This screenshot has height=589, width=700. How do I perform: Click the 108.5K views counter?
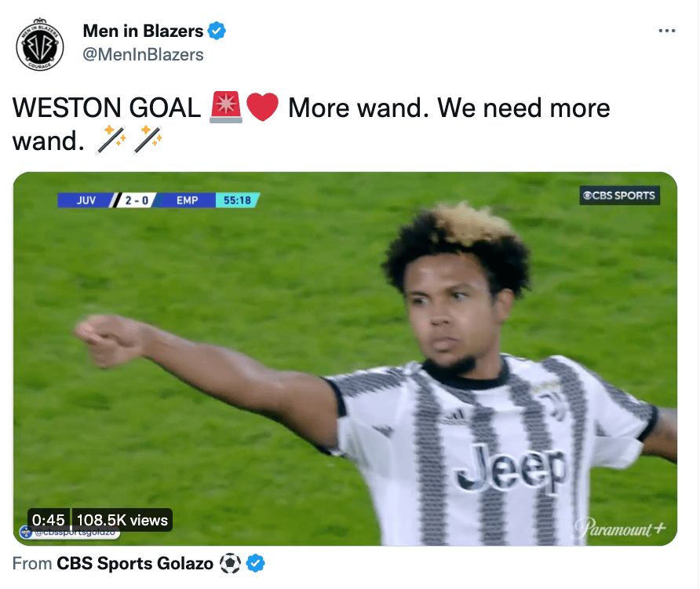[x=122, y=520]
